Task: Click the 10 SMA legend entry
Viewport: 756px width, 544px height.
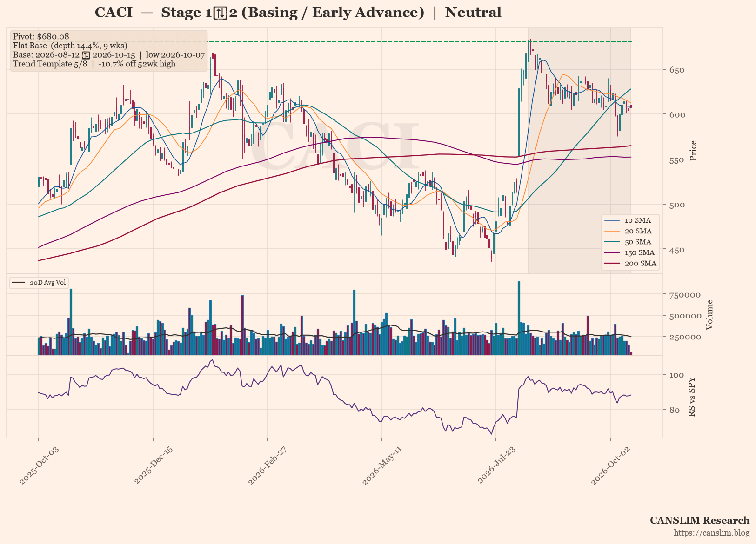Action: pos(630,220)
